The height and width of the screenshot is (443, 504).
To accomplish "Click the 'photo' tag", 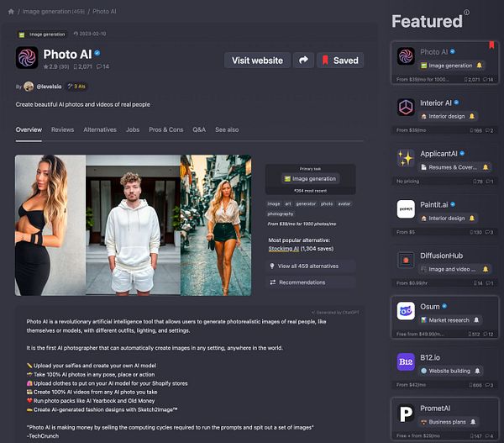I will pos(327,204).
